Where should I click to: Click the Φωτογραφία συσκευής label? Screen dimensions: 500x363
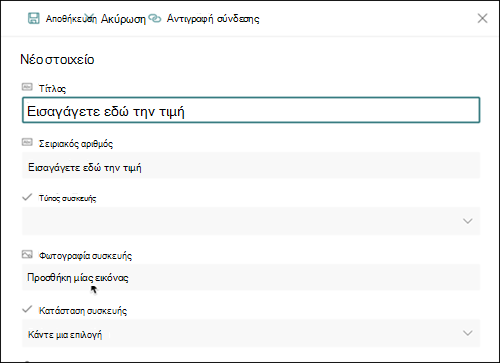coord(85,256)
